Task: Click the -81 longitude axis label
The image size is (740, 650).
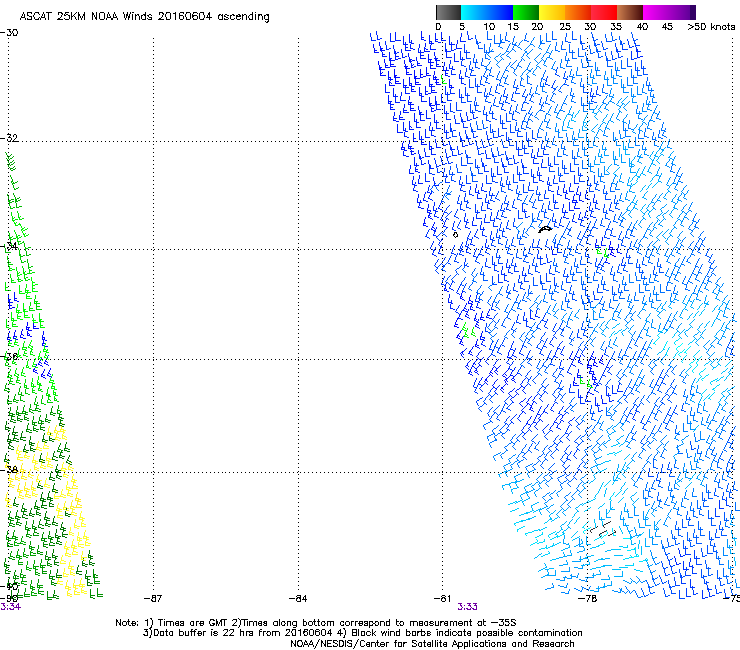Action: pyautogui.click(x=442, y=599)
